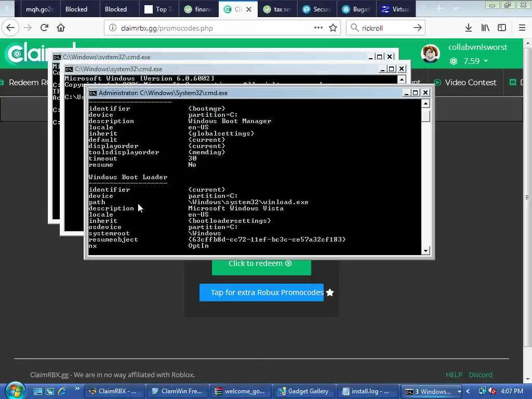
Task: Open the Discord footer link
Action: pos(481,375)
